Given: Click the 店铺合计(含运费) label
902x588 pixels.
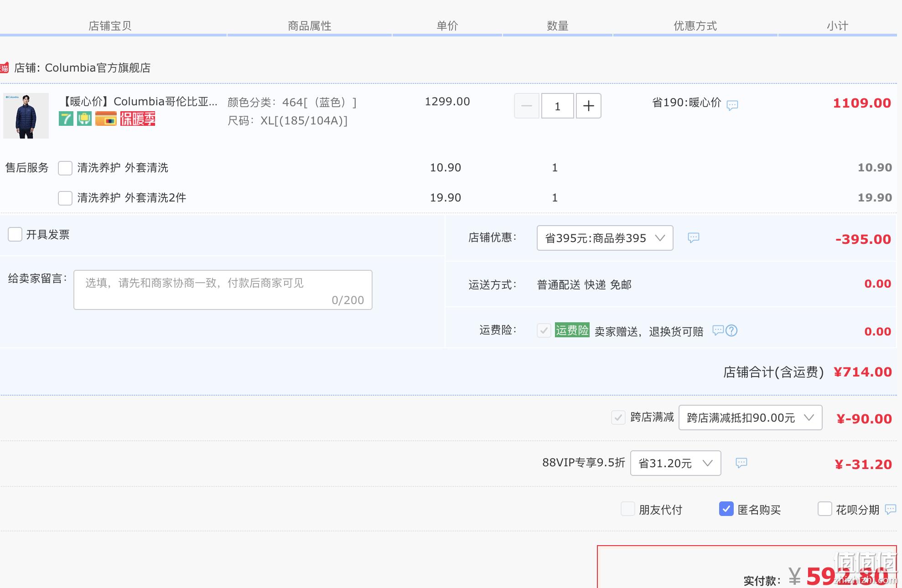Looking at the screenshot, I should (x=773, y=372).
